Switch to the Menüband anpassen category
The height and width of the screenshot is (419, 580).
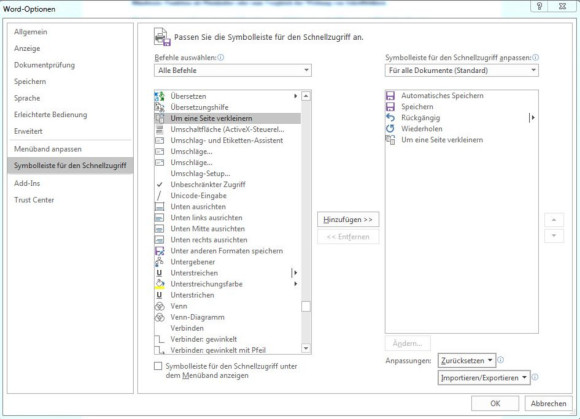click(48, 149)
